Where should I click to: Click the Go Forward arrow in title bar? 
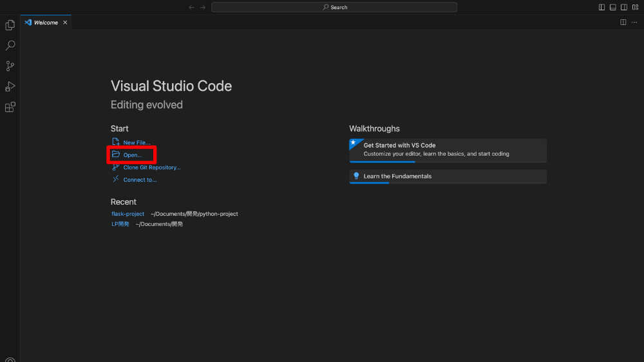(203, 8)
